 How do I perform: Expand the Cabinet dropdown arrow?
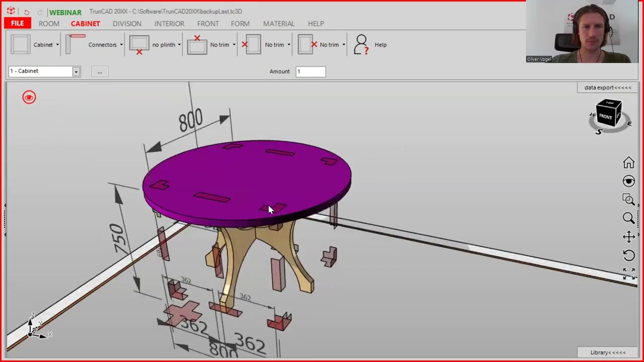57,45
